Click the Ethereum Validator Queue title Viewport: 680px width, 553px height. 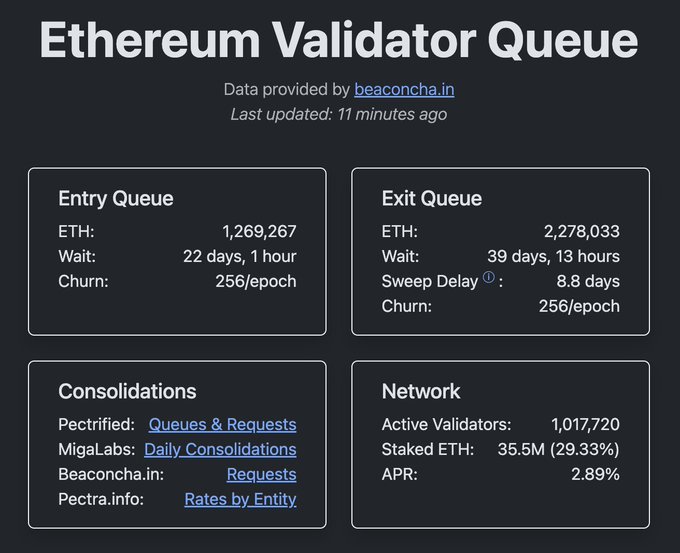click(339, 40)
